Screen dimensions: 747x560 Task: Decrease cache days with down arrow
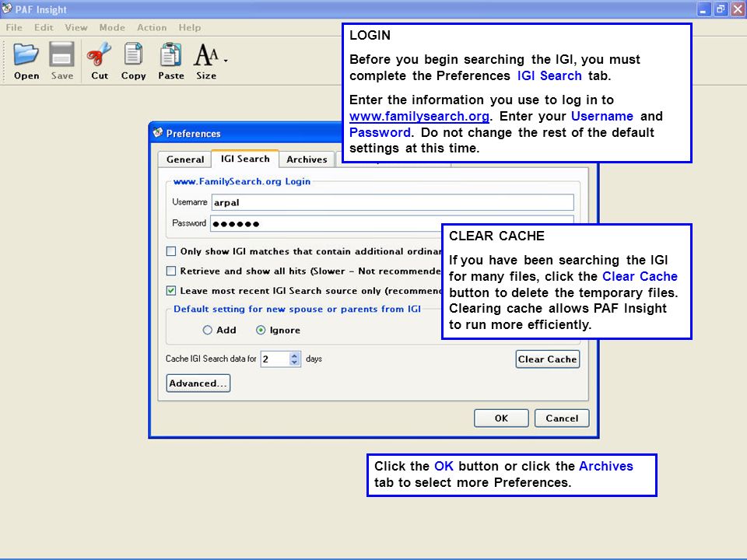pyautogui.click(x=294, y=362)
